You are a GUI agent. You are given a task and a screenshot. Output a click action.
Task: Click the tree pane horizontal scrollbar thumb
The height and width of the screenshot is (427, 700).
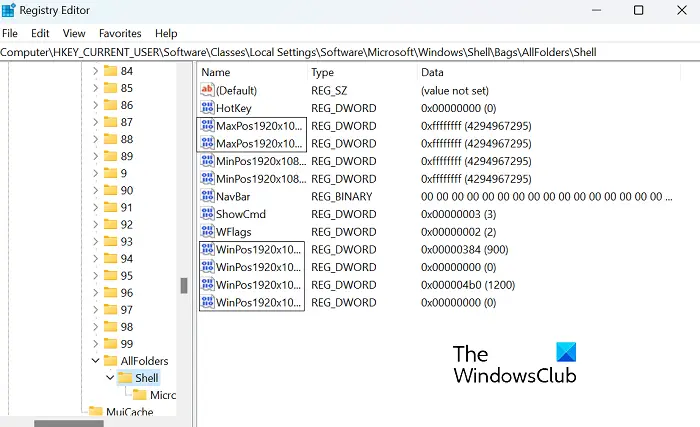pos(69,423)
